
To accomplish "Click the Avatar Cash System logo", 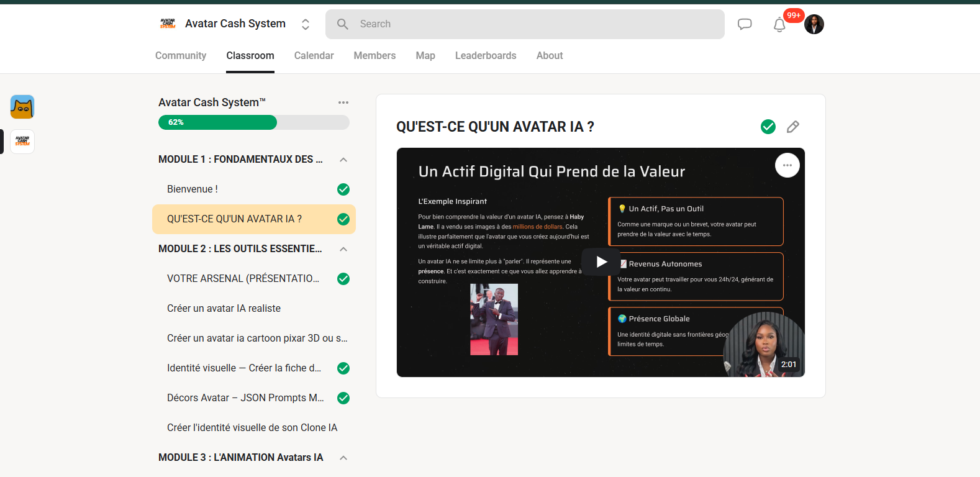I will tap(168, 24).
